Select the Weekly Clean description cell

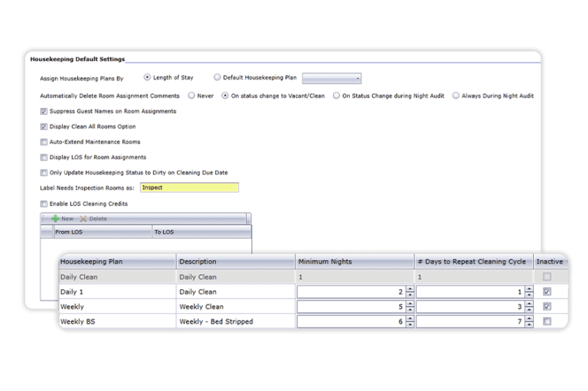point(235,307)
